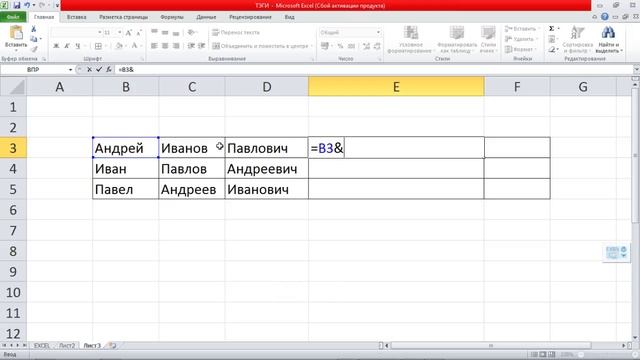The width and height of the screenshot is (640, 360).
Task: Increase font size with large A icon
Action: 129,33
